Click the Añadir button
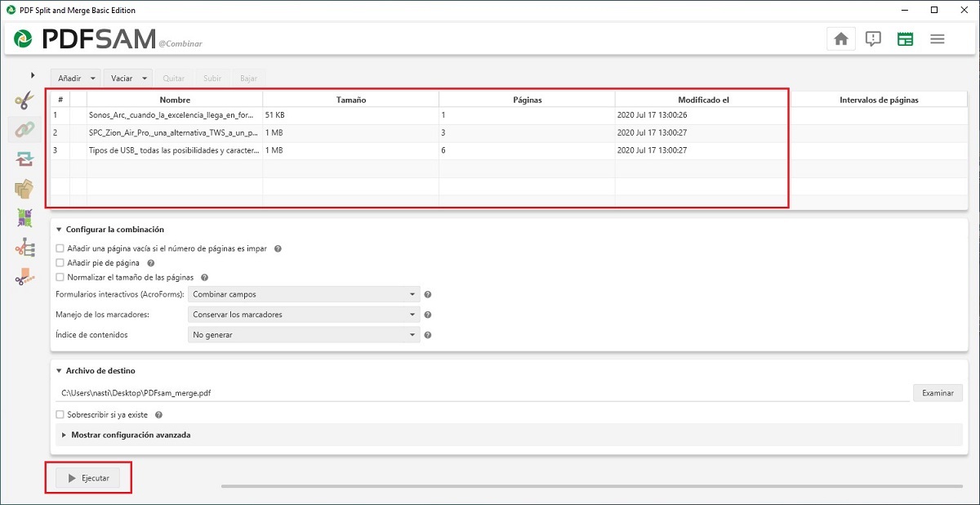 (x=69, y=78)
